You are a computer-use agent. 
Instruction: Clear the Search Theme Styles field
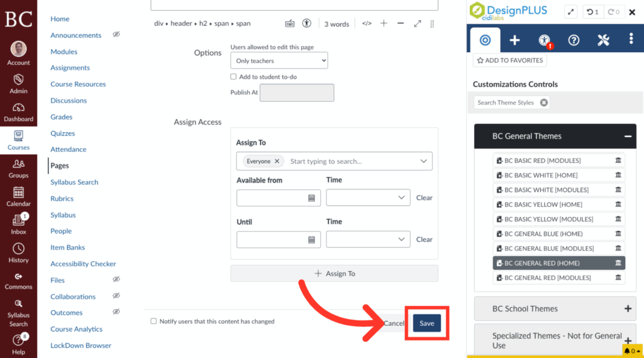(x=544, y=103)
